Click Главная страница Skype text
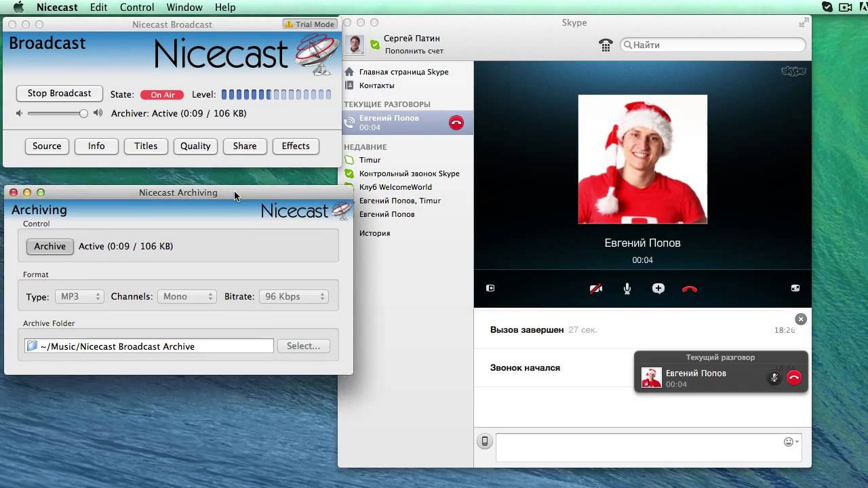Screen dimensions: 868x488 pyautogui.click(x=403, y=72)
